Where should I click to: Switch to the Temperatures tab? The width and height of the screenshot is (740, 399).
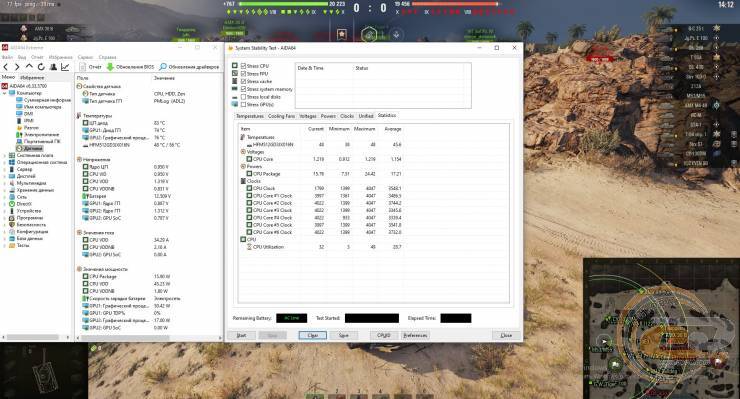coord(250,116)
